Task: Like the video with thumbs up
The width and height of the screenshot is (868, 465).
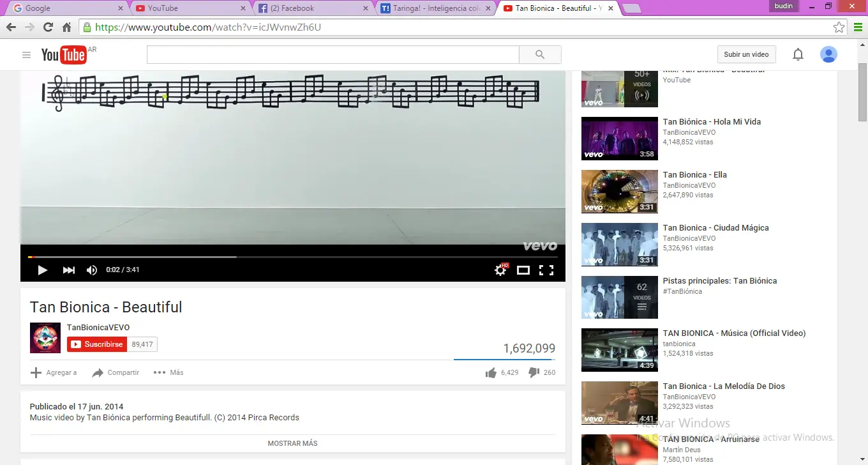Action: 491,373
